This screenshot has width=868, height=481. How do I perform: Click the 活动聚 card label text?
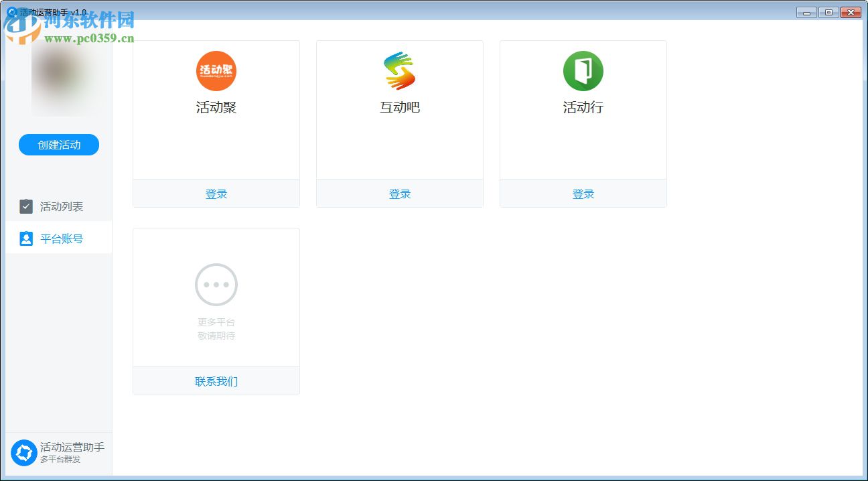click(216, 107)
